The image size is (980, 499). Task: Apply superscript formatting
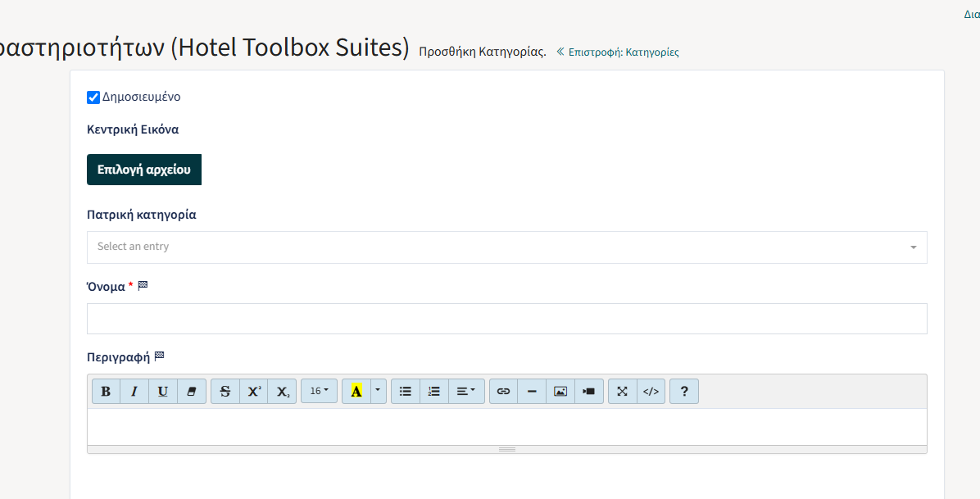[x=254, y=392]
